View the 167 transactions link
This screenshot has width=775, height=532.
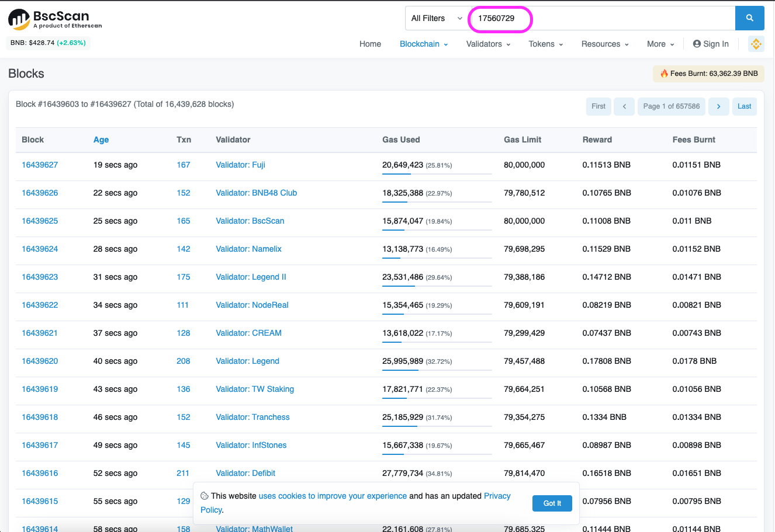point(184,165)
